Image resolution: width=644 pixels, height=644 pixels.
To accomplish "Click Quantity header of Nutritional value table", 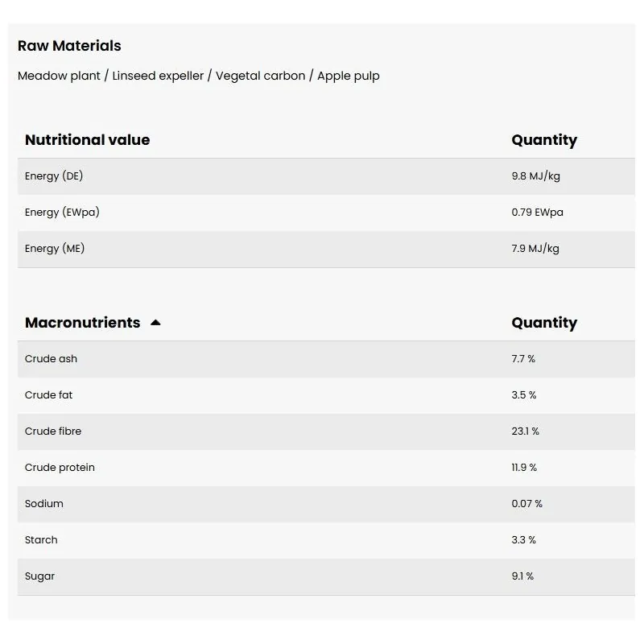I will pos(544,140).
